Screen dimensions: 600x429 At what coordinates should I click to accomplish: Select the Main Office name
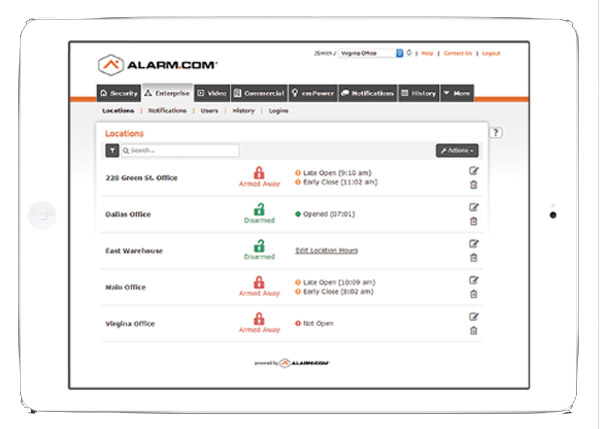tap(126, 287)
